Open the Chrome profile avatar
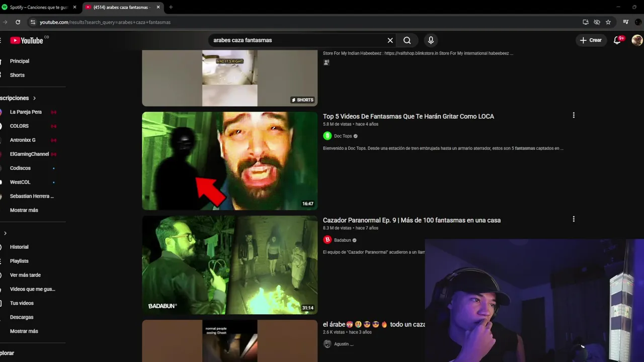Viewport: 644px width, 362px height. [x=638, y=22]
